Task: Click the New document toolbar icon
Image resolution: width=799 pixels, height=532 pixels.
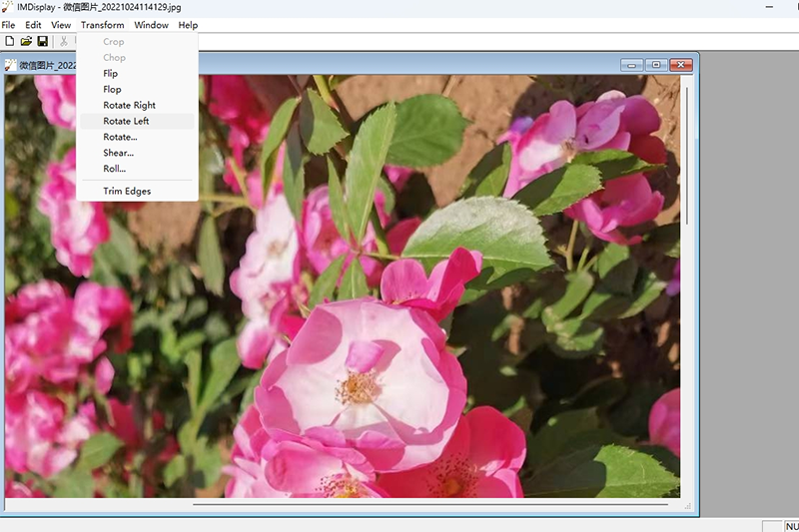Action: point(10,41)
